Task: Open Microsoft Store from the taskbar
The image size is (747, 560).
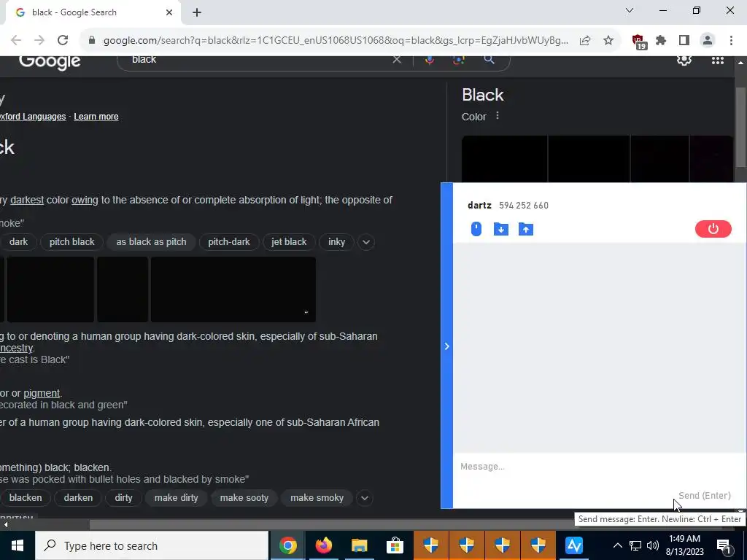Action: pyautogui.click(x=395, y=545)
